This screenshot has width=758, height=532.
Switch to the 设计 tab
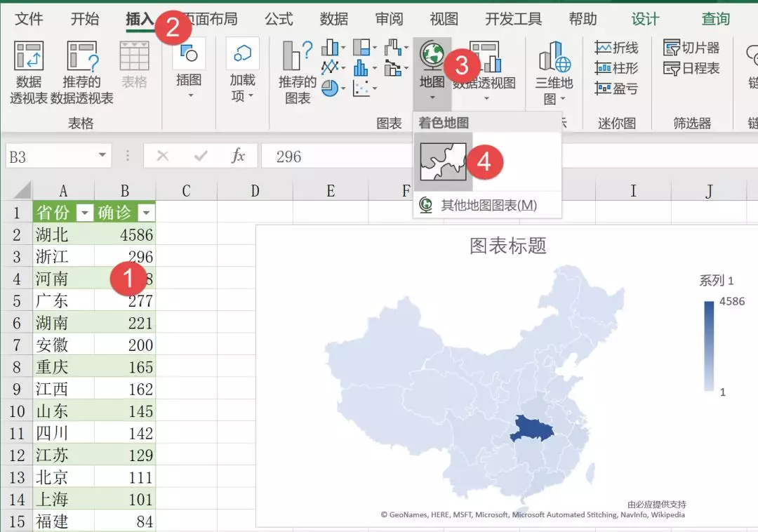coord(646,19)
